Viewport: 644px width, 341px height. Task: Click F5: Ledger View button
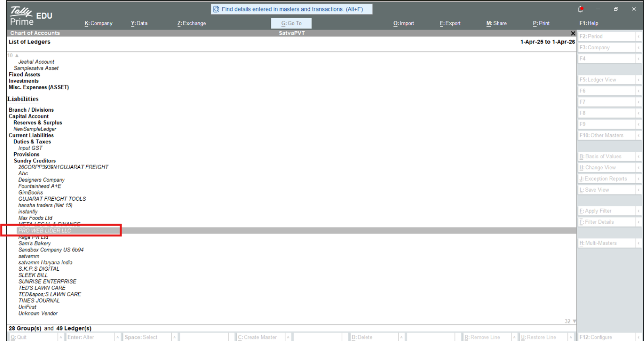coord(607,80)
